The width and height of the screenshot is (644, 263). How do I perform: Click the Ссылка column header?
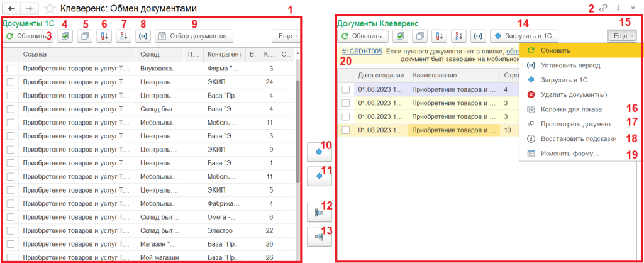coord(77,54)
